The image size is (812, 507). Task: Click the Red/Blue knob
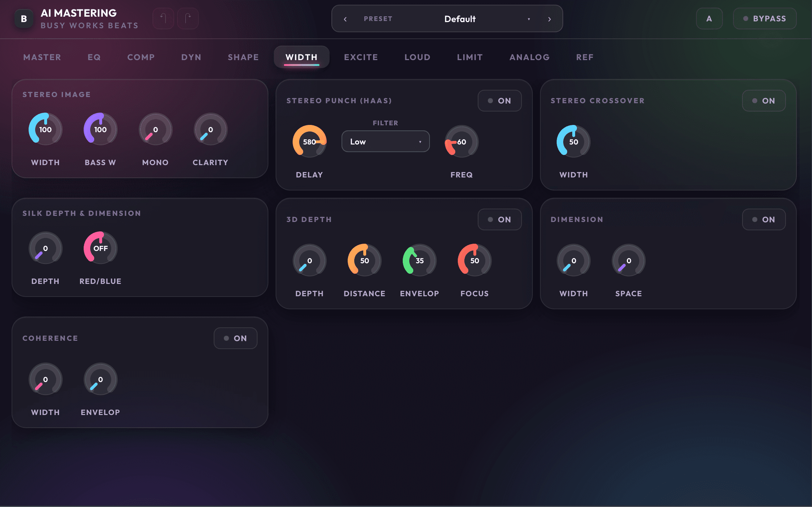pyautogui.click(x=100, y=248)
